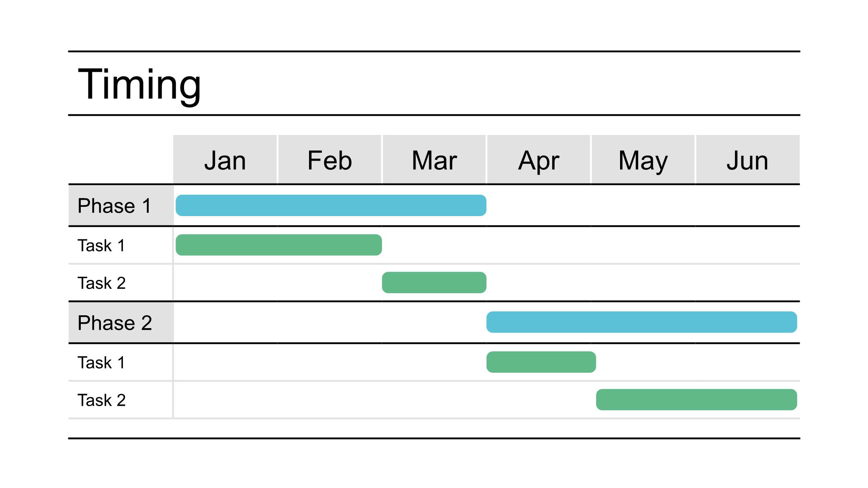
Task: Click the empty header cell left of Jan
Action: click(121, 159)
